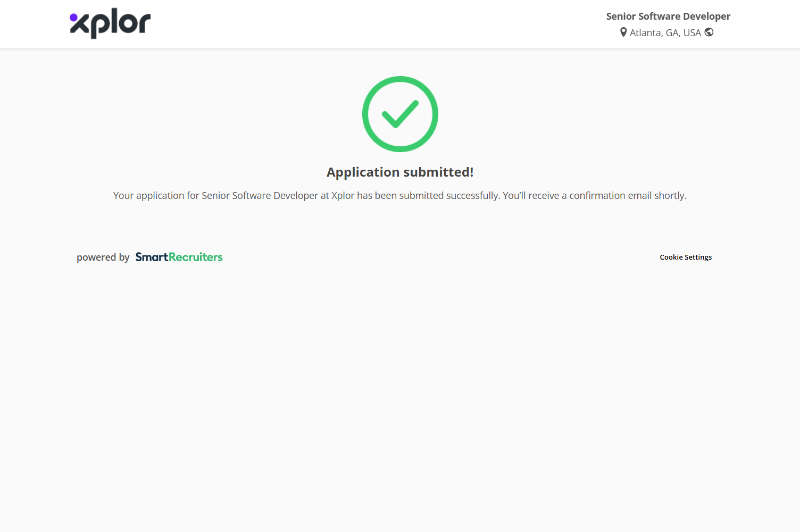Image resolution: width=800 pixels, height=532 pixels.
Task: Click the purple dot on the xplor logo
Action: 73,18
